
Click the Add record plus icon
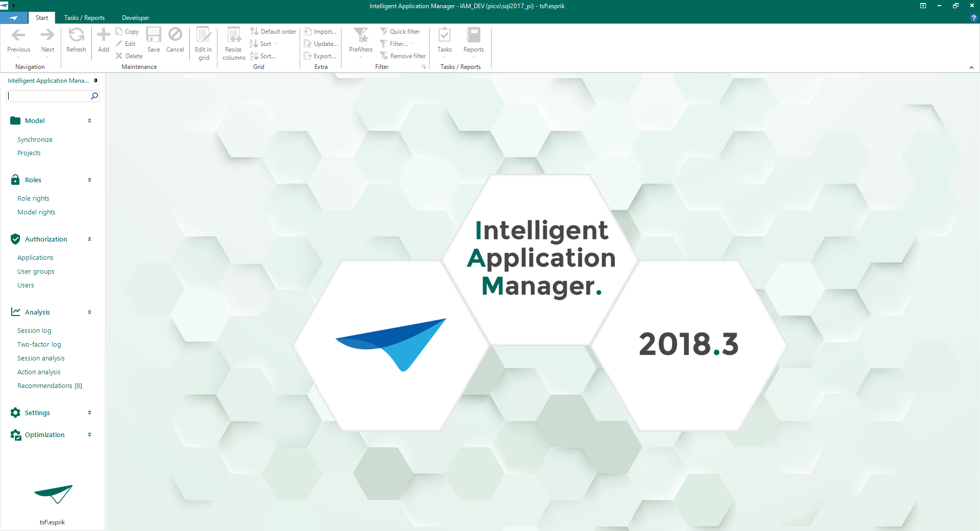tap(103, 35)
